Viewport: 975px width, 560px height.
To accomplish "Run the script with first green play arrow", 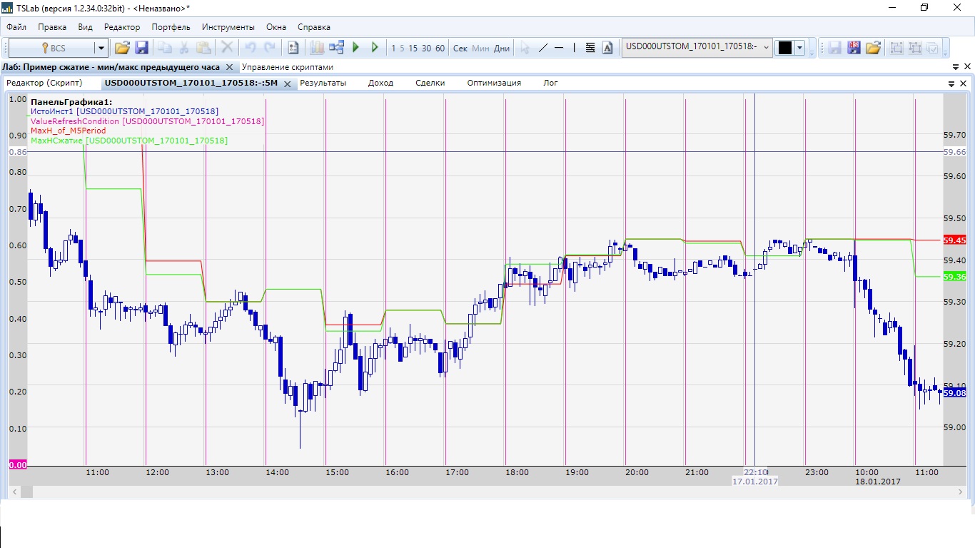I will click(x=356, y=48).
